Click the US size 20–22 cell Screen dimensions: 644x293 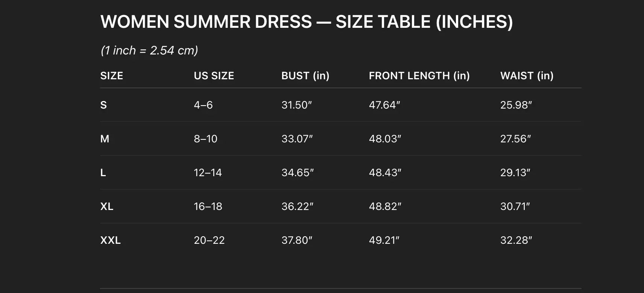(x=209, y=240)
